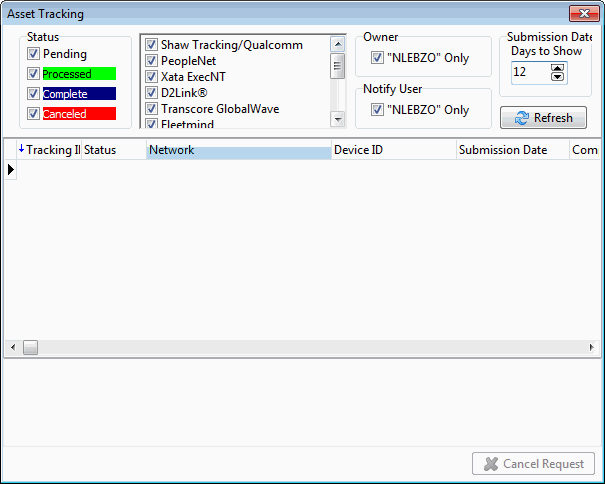Sort by the Tracking ID column header
This screenshot has height=484, width=605.
[x=49, y=150]
